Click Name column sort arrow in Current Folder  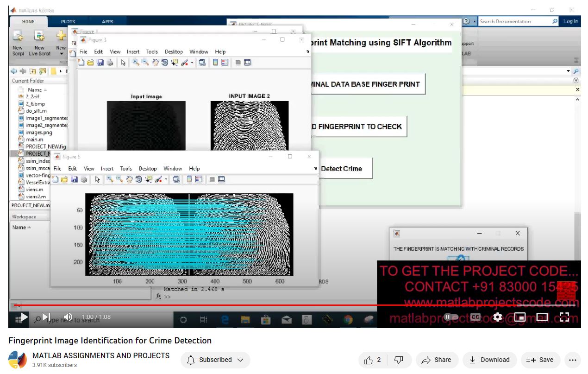click(44, 90)
